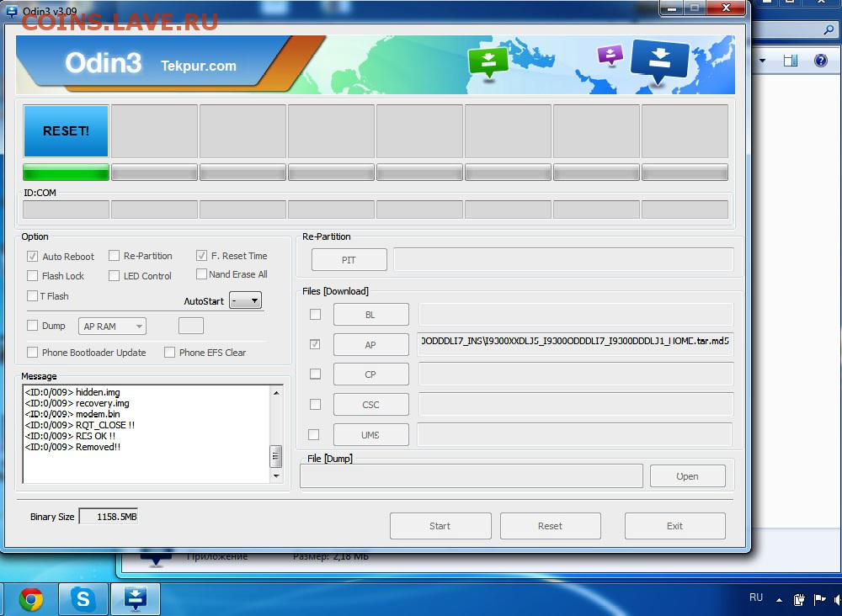
Task: Click the UMS file button
Action: (x=371, y=434)
